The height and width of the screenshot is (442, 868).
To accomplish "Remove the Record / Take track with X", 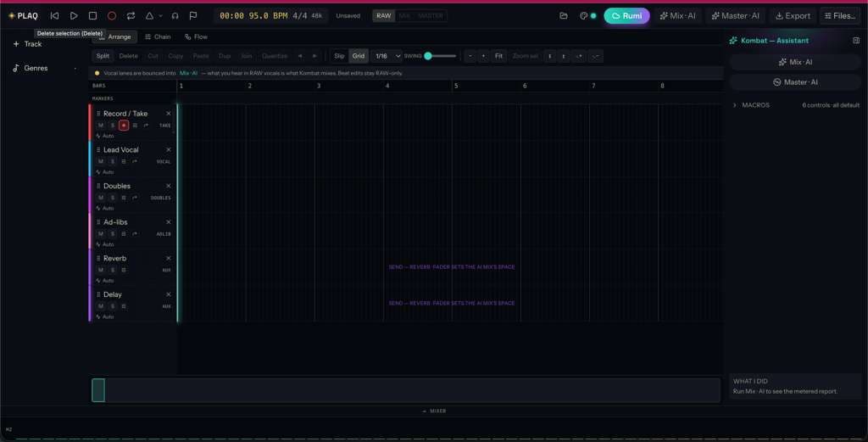I will [x=169, y=114].
